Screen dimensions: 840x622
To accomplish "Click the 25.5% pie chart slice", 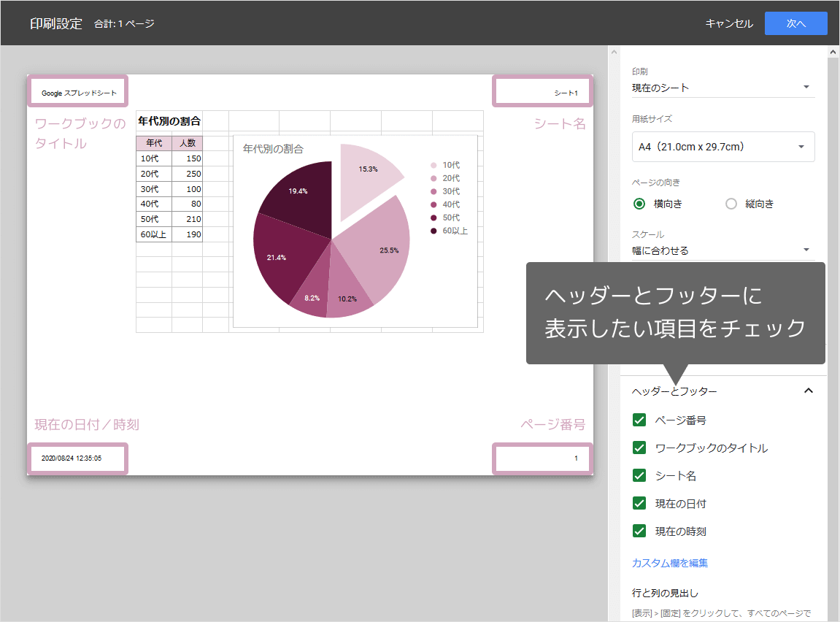I will point(379,248).
